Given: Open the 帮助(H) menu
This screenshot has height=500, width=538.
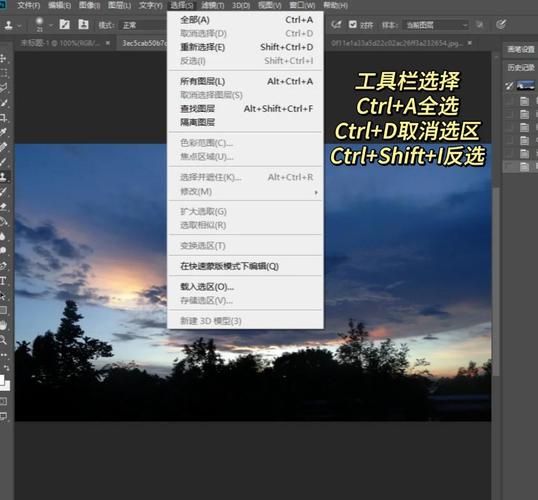Looking at the screenshot, I should point(335,5).
